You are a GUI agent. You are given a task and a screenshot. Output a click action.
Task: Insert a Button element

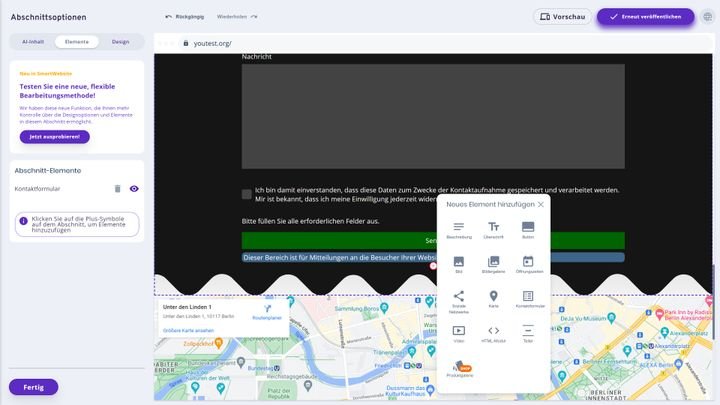pos(528,230)
